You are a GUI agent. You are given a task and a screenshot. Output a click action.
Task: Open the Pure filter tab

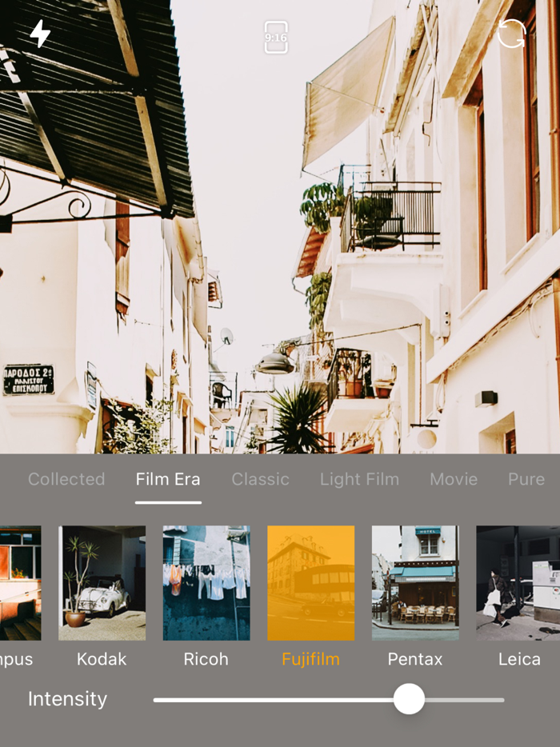click(x=526, y=479)
